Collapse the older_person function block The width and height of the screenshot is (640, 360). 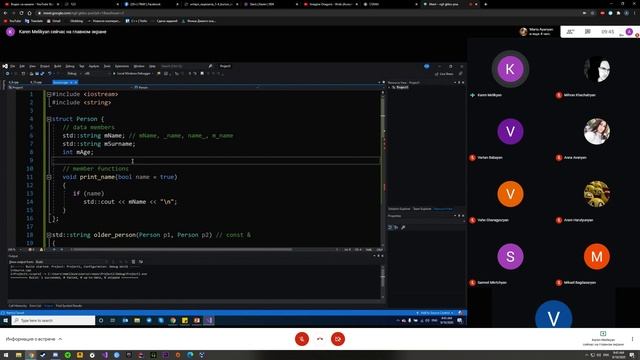(x=49, y=235)
